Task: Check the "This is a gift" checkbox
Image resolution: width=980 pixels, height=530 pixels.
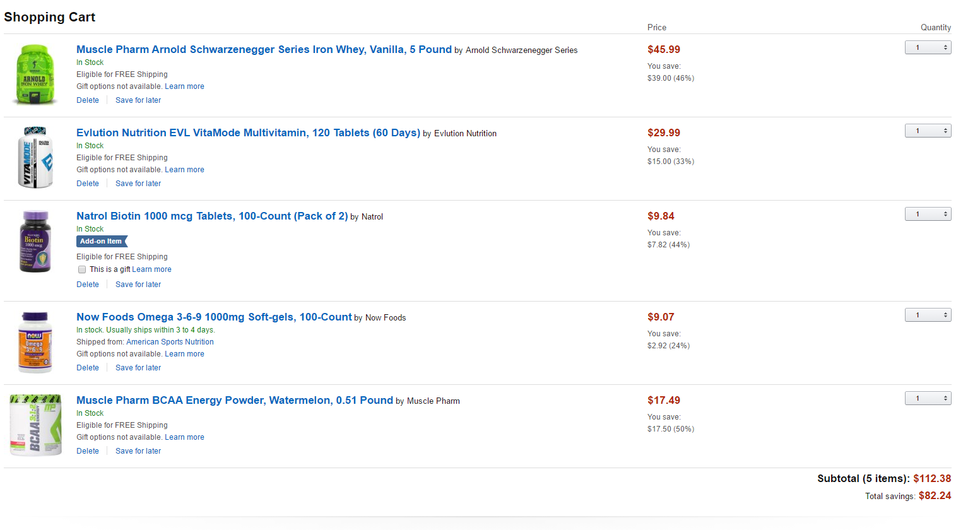Action: coord(82,269)
